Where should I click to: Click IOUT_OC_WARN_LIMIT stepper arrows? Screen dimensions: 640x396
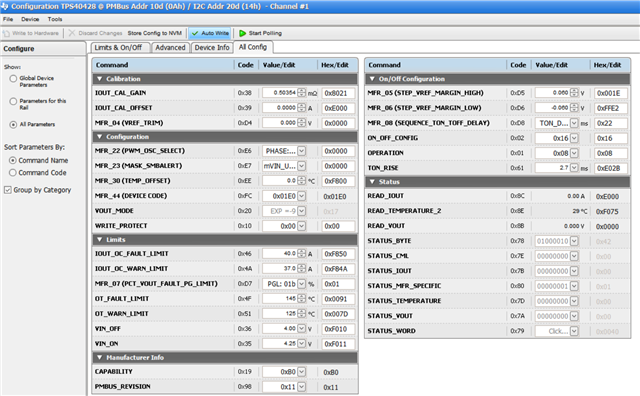point(301,269)
